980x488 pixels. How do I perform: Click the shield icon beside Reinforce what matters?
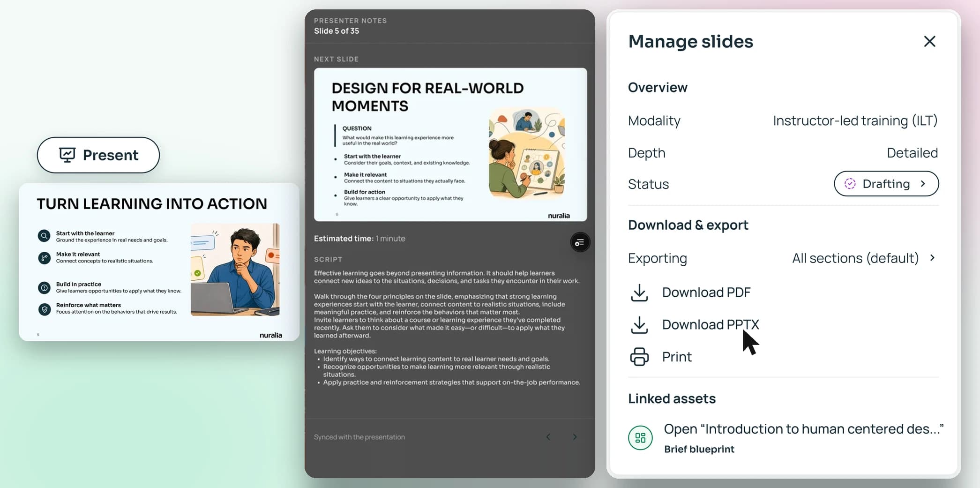coord(44,309)
